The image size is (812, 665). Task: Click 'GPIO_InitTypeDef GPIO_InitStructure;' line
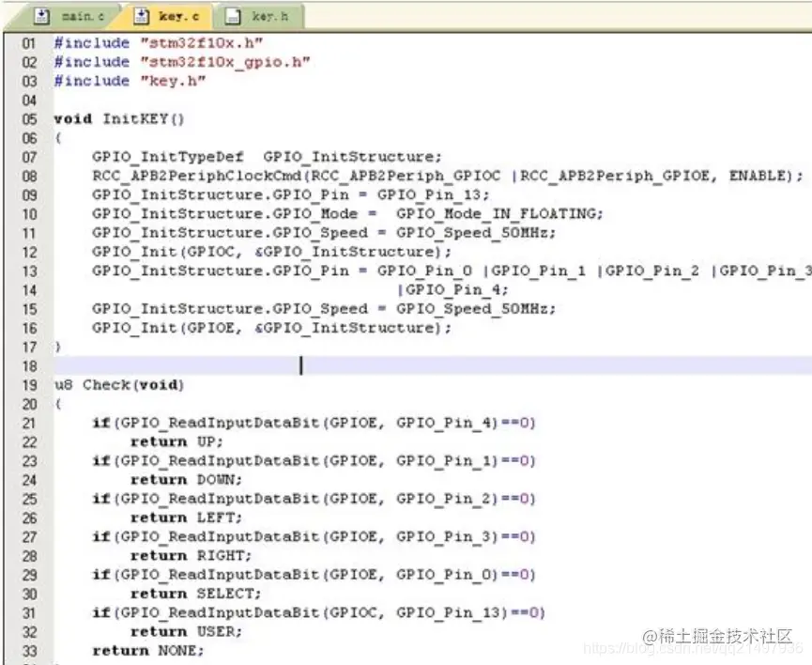(267, 157)
